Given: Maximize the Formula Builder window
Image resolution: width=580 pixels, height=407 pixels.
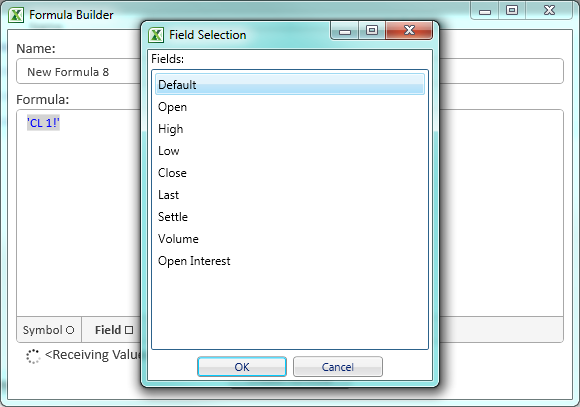Looking at the screenshot, I should coord(512,10).
